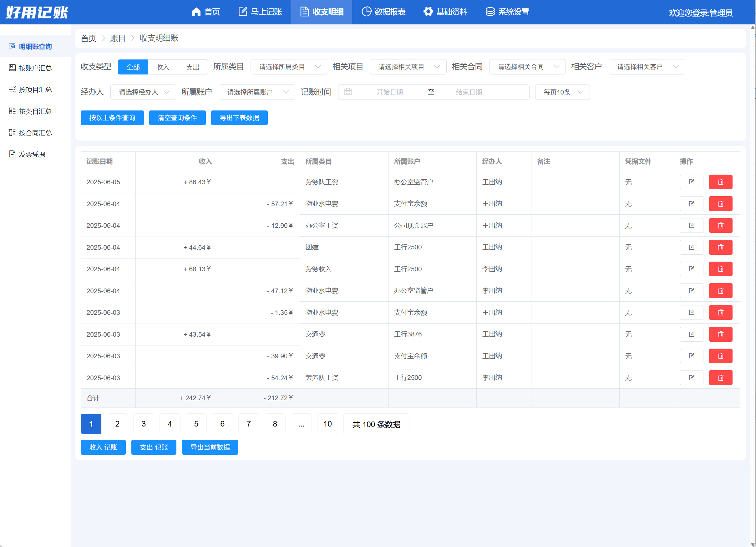Delete the -12.90 办公室工资 record
The width and height of the screenshot is (756, 547).
pyautogui.click(x=720, y=226)
